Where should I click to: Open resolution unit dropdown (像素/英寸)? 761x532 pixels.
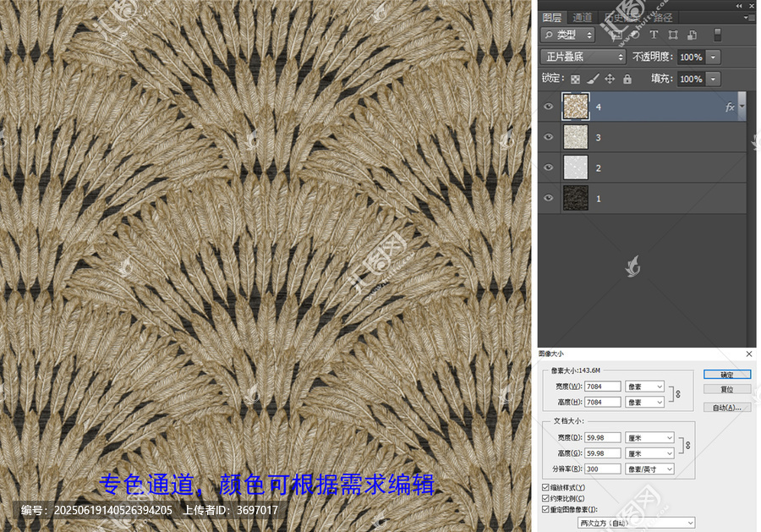649,469
